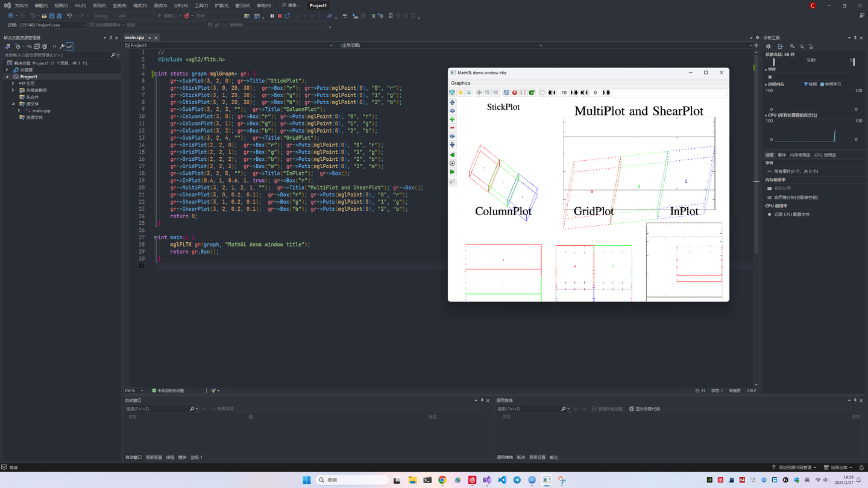Click the blue up arrow in MathGL sidebar
This screenshot has height=488, width=868.
pyautogui.click(x=452, y=102)
